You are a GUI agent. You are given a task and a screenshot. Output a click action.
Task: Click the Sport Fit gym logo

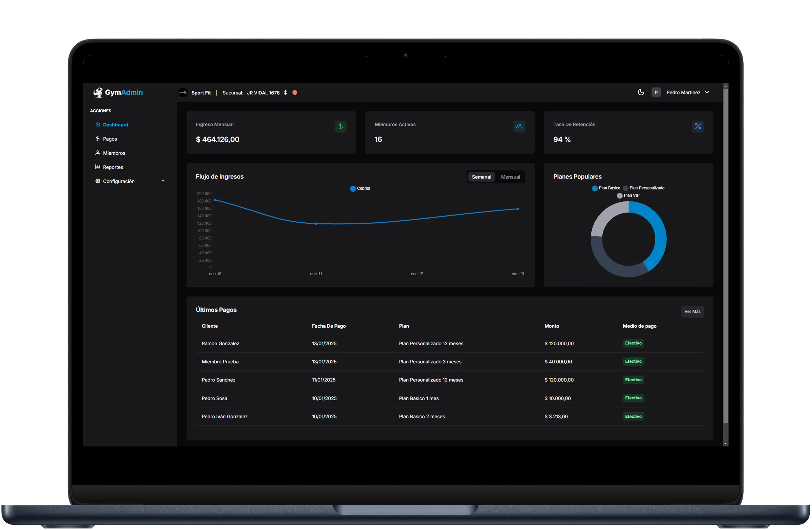[183, 93]
